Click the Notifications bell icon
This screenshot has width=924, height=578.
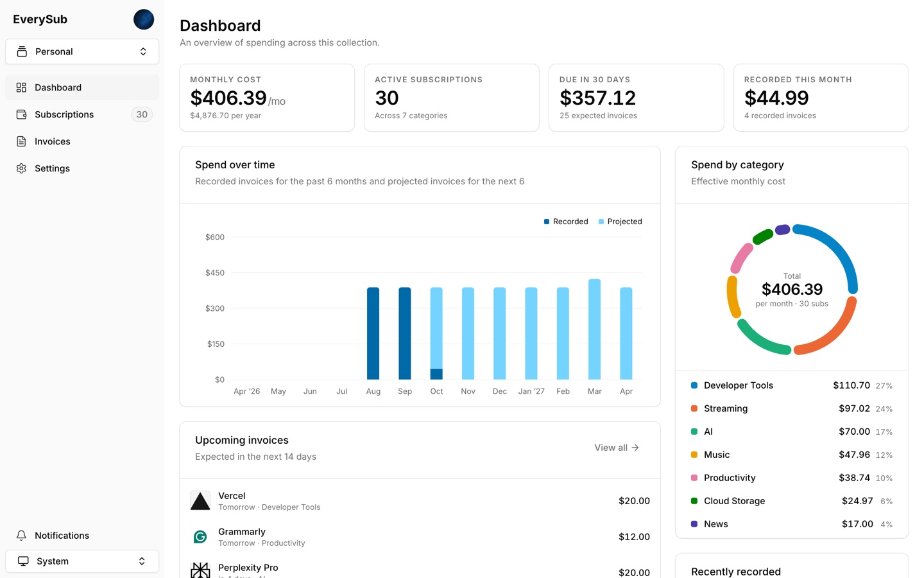[x=21, y=535]
